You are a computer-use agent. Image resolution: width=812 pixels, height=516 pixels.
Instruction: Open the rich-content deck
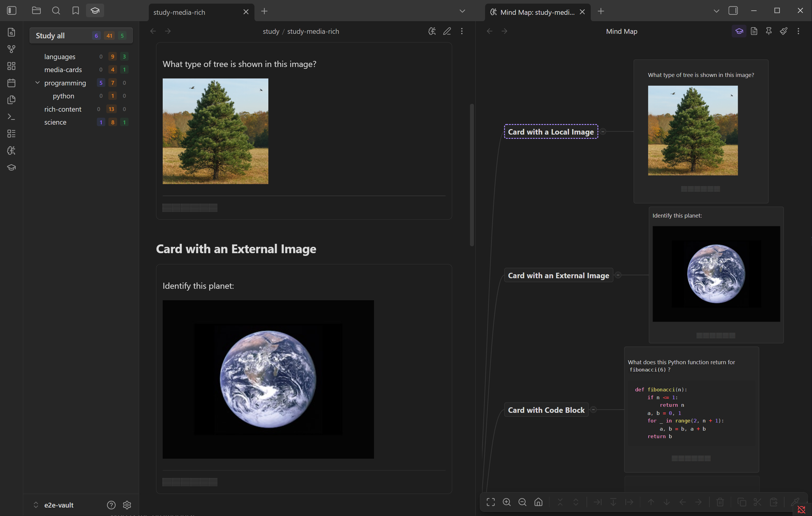pos(63,109)
